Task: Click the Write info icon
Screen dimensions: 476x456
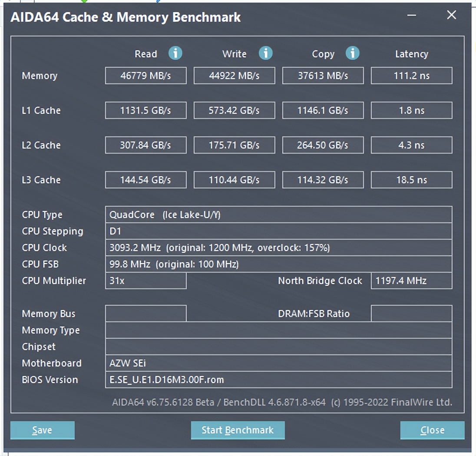Action: [266, 53]
